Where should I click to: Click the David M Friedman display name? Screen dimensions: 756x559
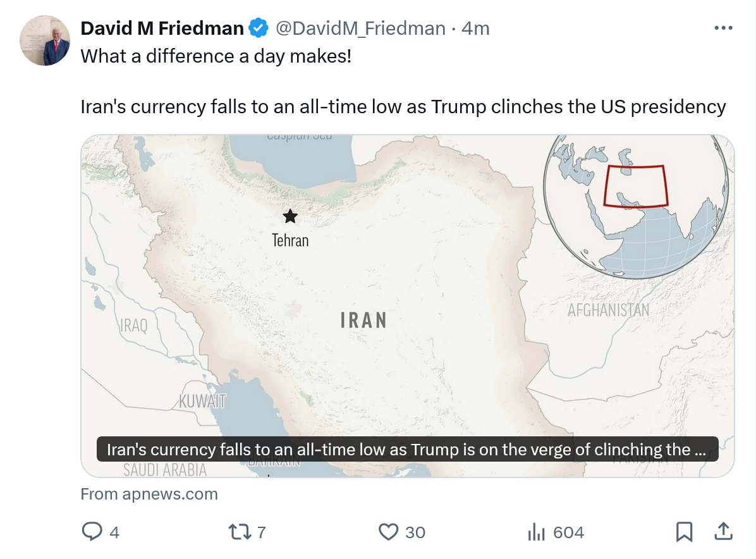[x=162, y=28]
